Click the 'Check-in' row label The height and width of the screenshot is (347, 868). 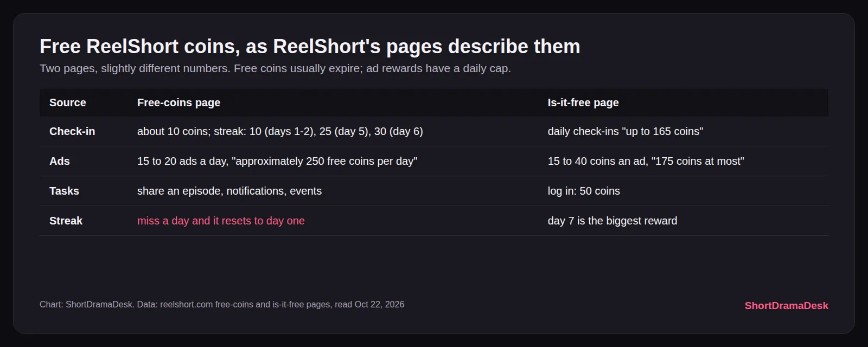click(72, 131)
